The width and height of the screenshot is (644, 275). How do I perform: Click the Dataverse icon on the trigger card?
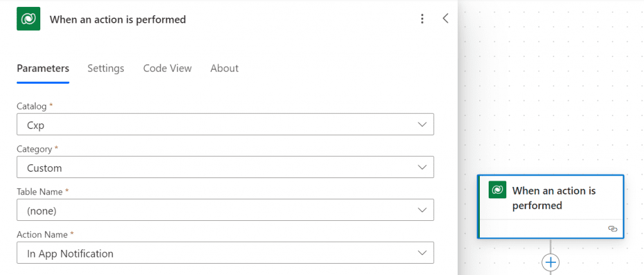click(497, 190)
